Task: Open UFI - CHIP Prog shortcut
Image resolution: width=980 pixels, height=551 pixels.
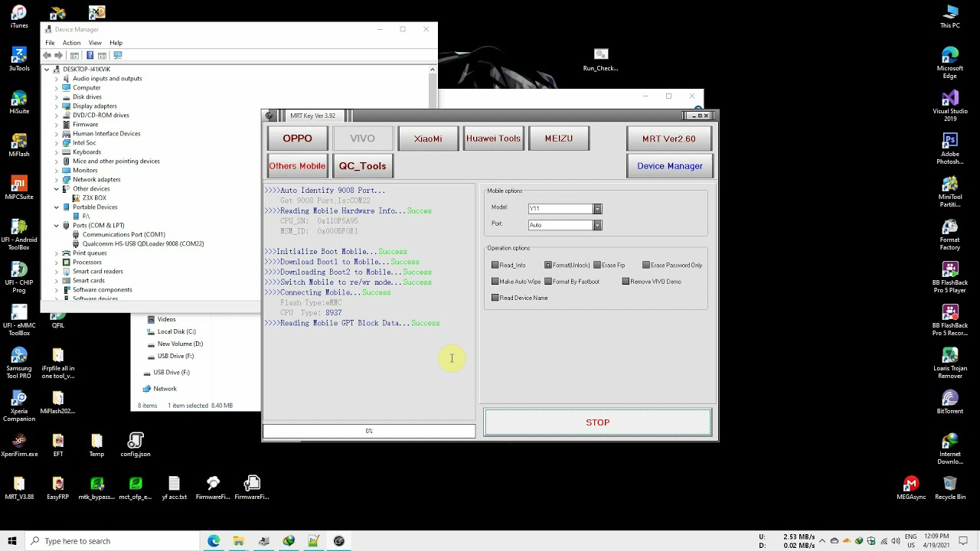Action: click(19, 276)
